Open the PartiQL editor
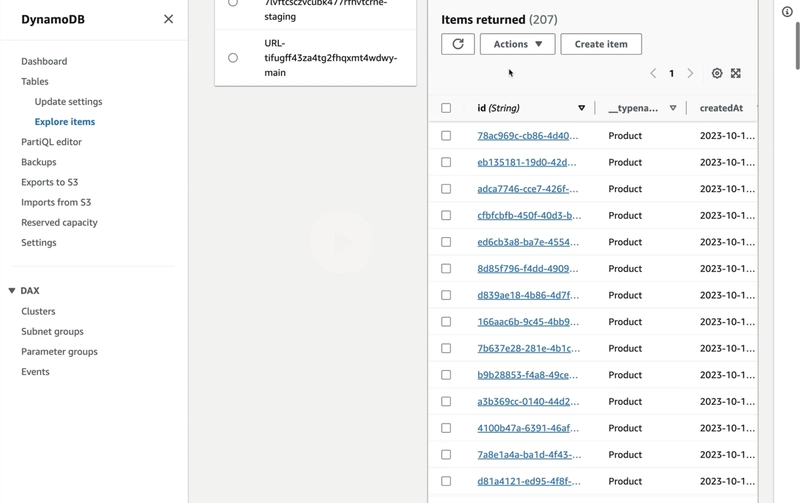Screen dimensions: 800x503 click(52, 142)
